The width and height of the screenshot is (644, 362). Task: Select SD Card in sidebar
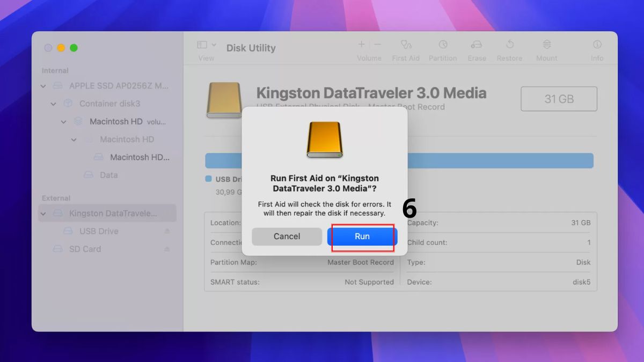pyautogui.click(x=85, y=249)
